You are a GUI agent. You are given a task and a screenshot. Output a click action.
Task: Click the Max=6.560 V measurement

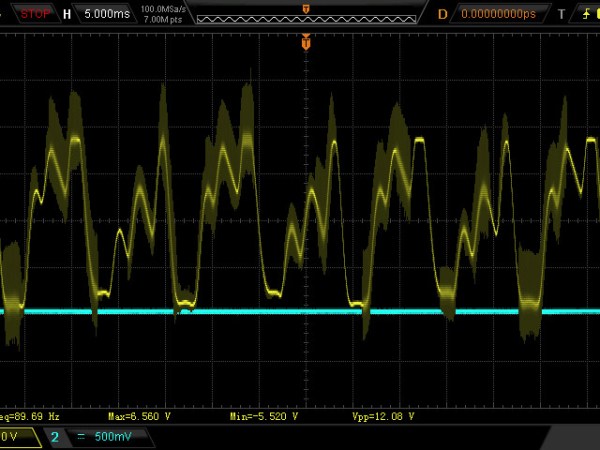(x=139, y=416)
